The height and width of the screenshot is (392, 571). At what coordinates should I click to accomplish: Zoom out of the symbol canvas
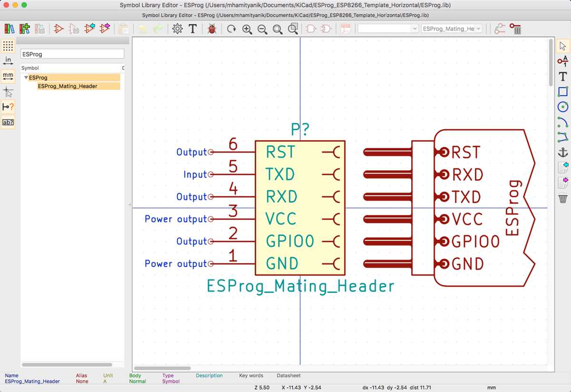[x=262, y=29]
